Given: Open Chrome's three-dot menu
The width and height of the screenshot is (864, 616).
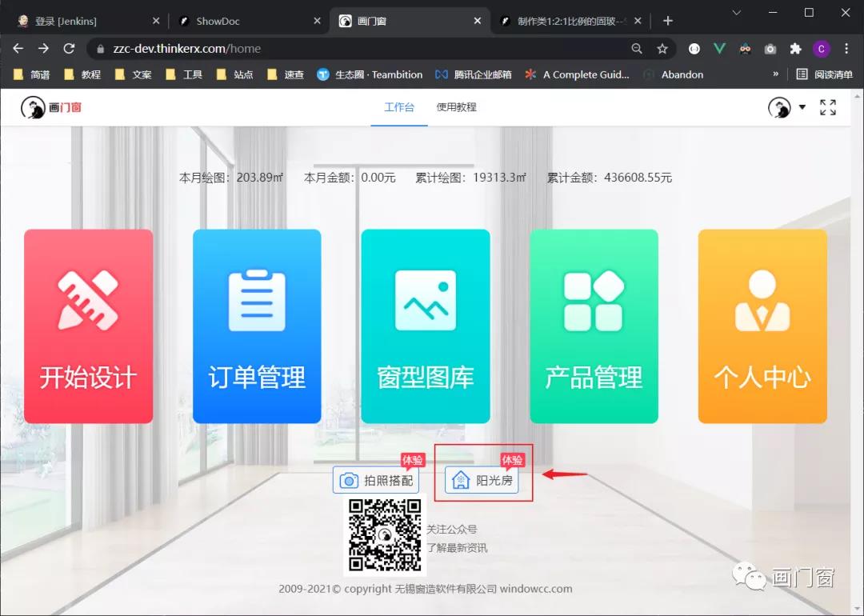Looking at the screenshot, I should click(x=846, y=49).
